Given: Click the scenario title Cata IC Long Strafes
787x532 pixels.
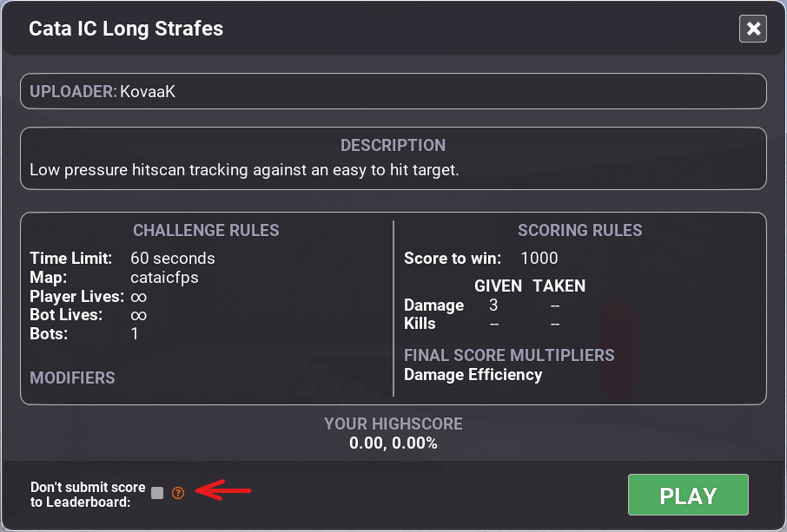Looking at the screenshot, I should point(126,29).
